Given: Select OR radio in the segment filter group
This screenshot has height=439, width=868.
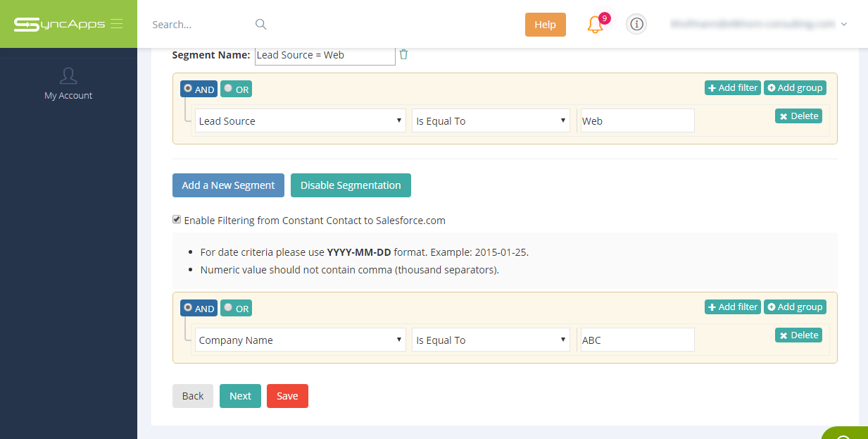Looking at the screenshot, I should tap(236, 89).
